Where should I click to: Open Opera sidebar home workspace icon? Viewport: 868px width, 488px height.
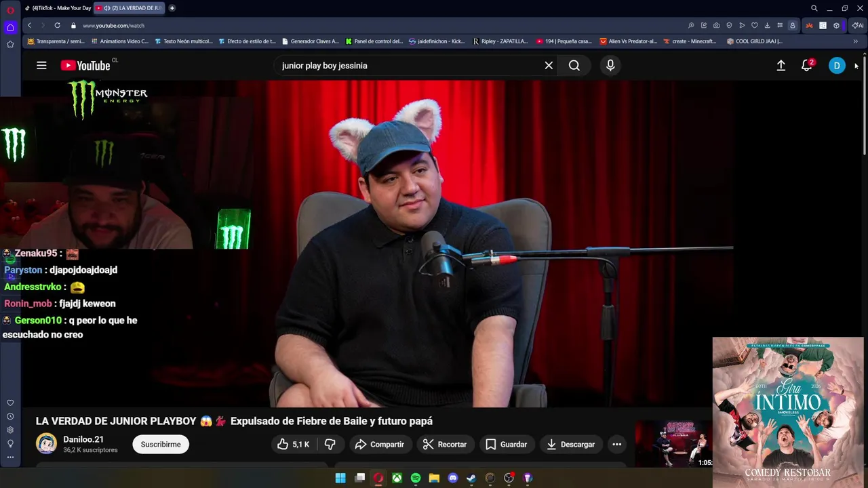10,28
